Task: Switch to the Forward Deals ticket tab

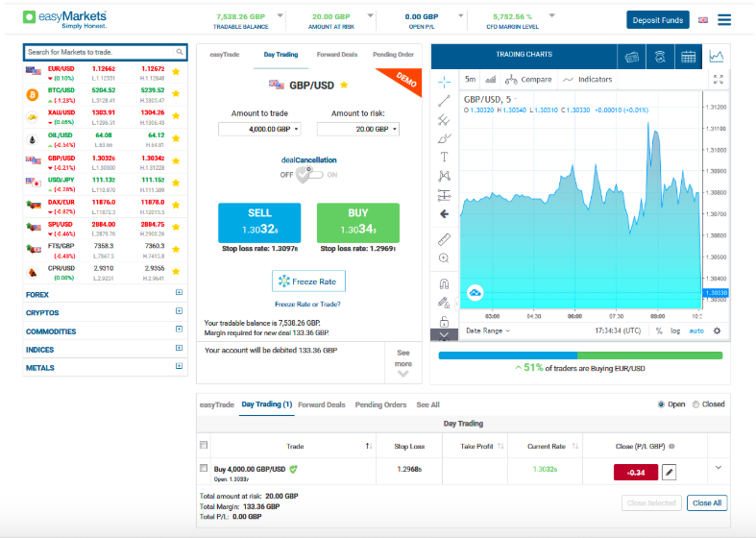Action: click(x=337, y=55)
